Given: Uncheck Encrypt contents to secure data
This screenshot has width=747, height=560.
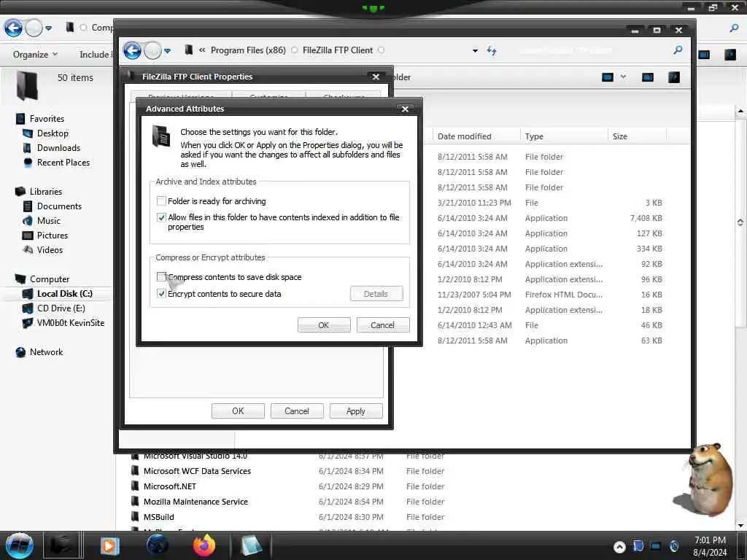Looking at the screenshot, I should 161,293.
